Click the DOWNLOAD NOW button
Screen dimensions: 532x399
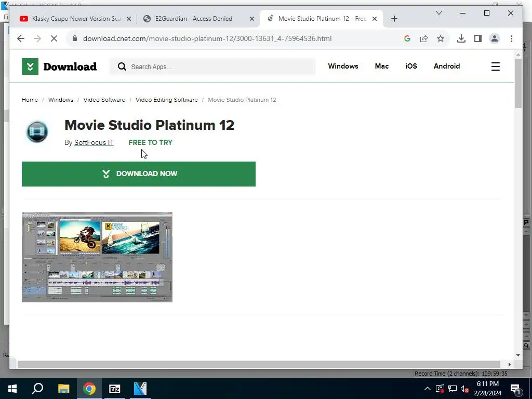[x=138, y=174]
